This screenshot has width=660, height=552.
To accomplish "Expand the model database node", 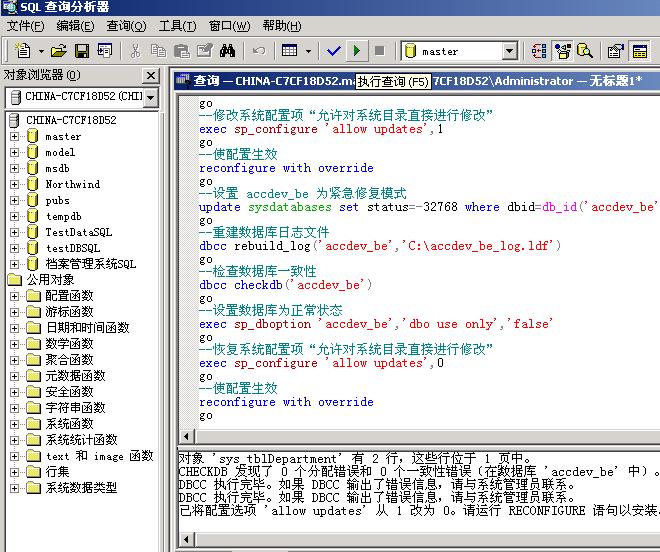I will click(x=14, y=152).
